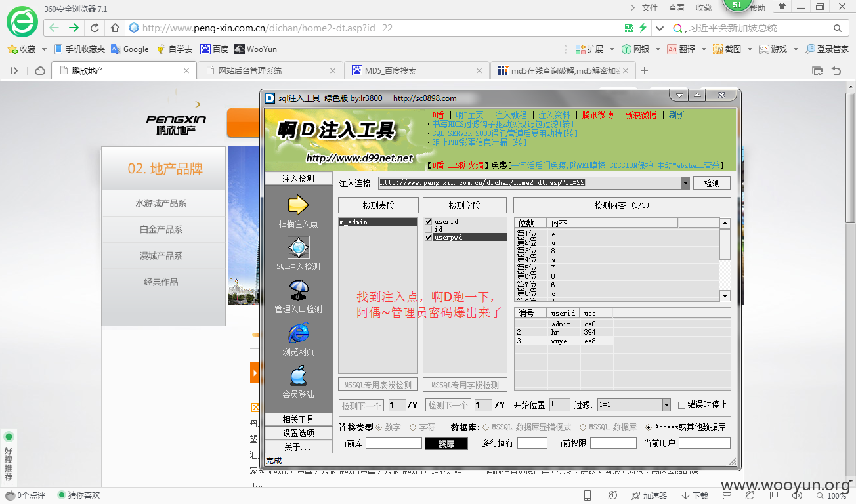Open the Google bookmark
The width and height of the screenshot is (856, 504).
click(x=130, y=49)
